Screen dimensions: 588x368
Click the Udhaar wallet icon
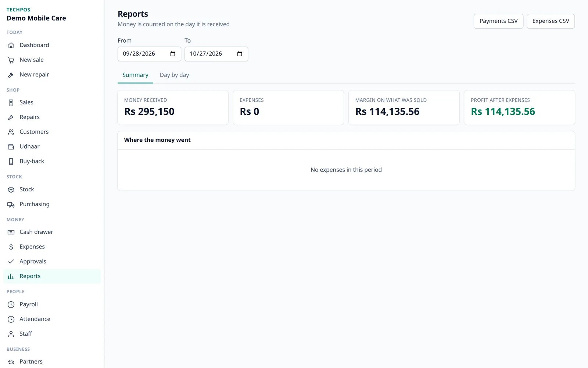(11, 147)
